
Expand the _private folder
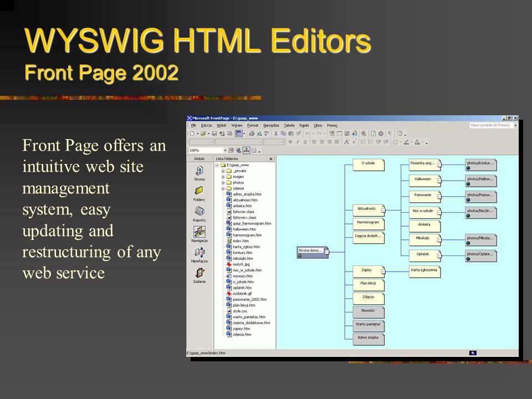click(x=223, y=171)
